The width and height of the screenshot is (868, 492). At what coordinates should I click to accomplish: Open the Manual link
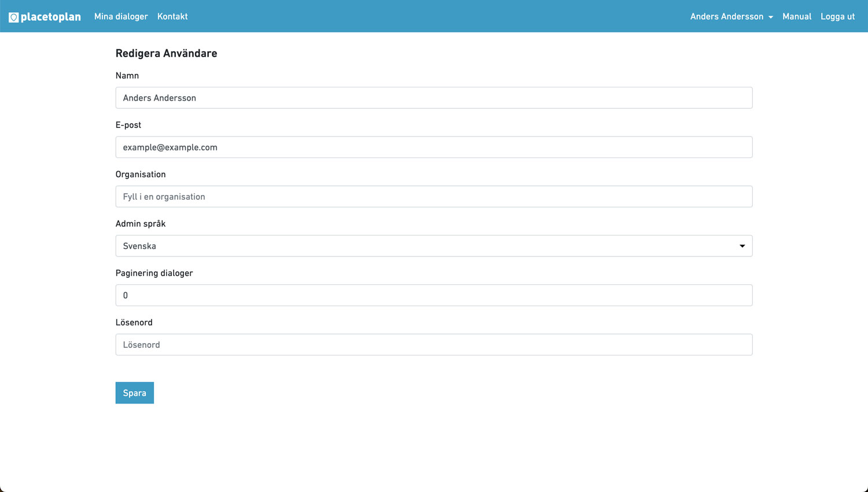[797, 16]
